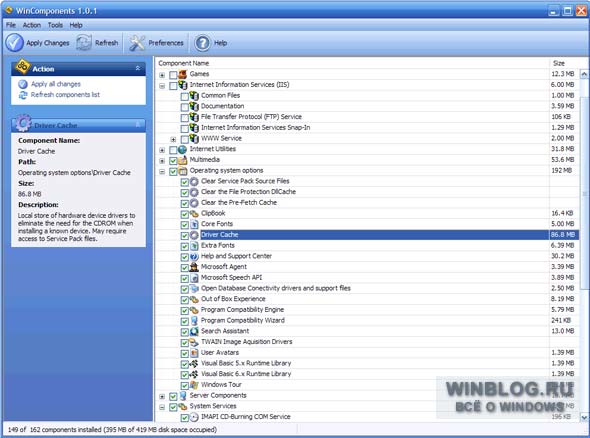Click the Apply Changes checkmark icon
The width and height of the screenshot is (590, 438).
tap(14, 43)
